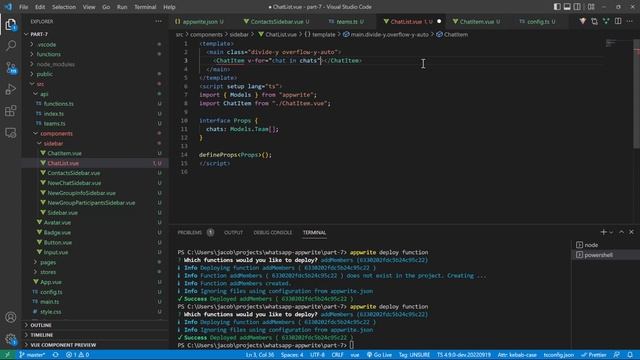Screen dimensions: 640x360
Task: Click the remote window status bar icon
Action: [x=7, y=355]
